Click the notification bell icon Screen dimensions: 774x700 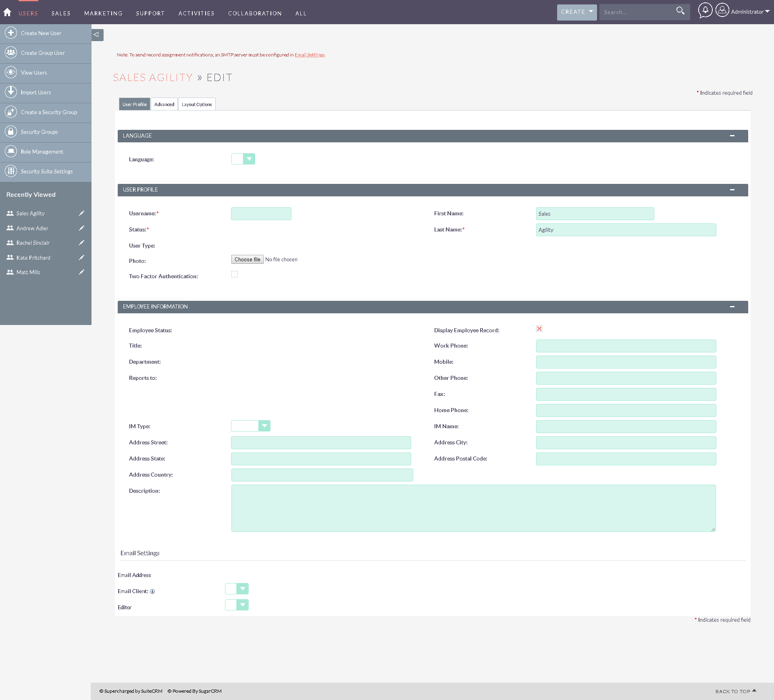click(705, 11)
